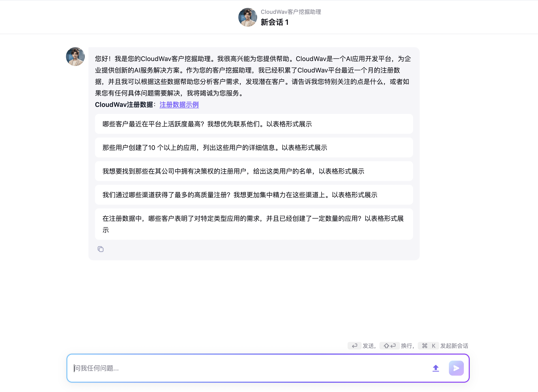Click the assistant avatar in the header
The height and width of the screenshot is (392, 538).
coord(247,17)
